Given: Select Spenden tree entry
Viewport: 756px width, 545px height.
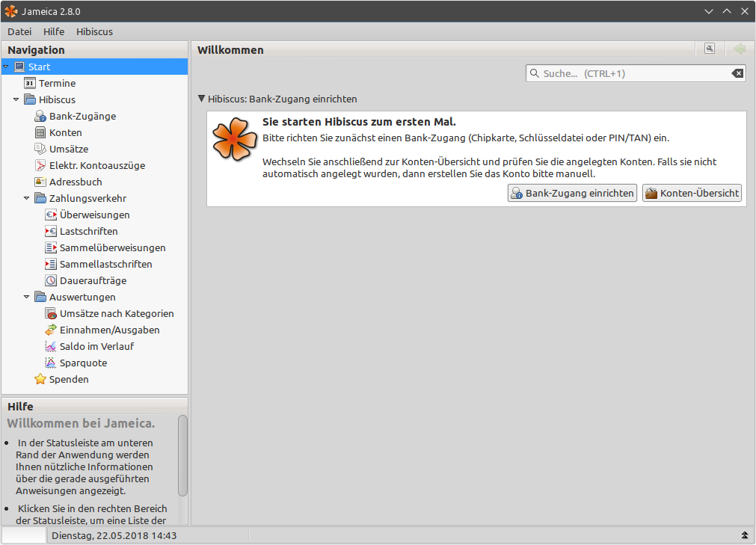Looking at the screenshot, I should pyautogui.click(x=69, y=379).
